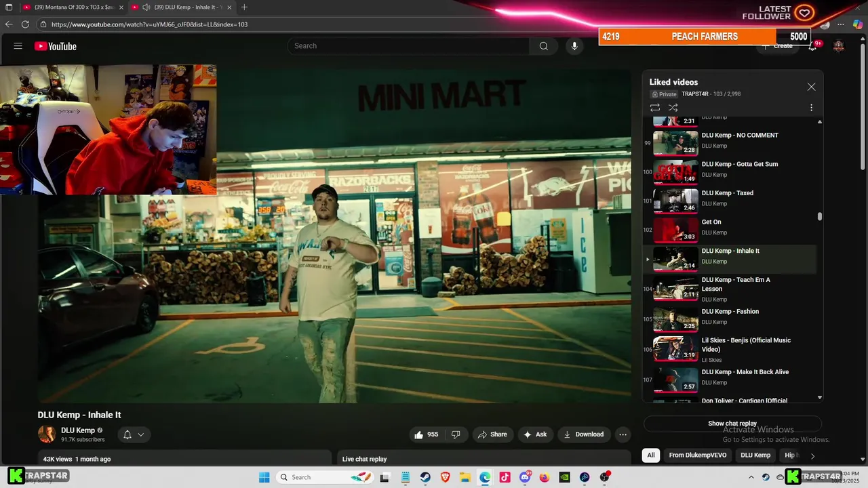
Task: Share the DLU Kemp video
Action: [492, 434]
